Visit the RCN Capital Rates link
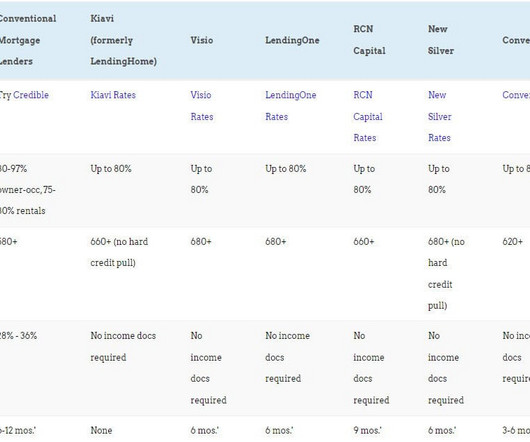The width and height of the screenshot is (530, 442). click(x=368, y=116)
